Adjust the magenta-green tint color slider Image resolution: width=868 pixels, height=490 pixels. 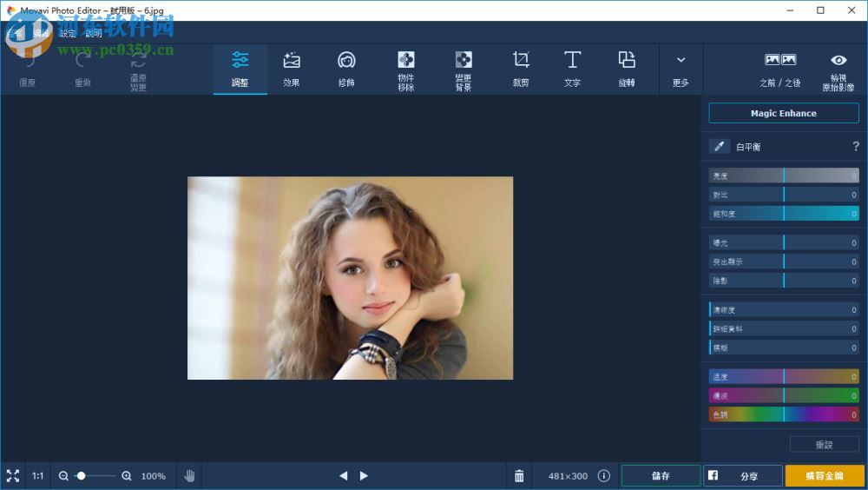coord(784,396)
